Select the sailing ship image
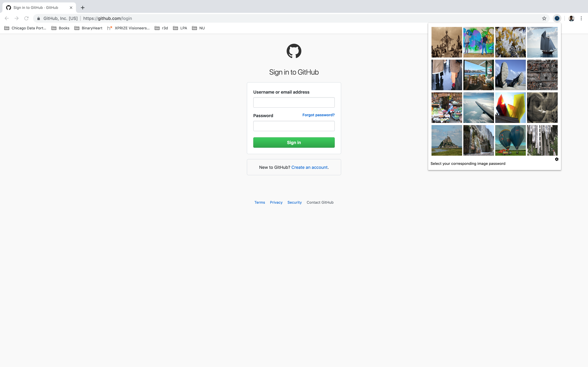The width and height of the screenshot is (588, 367). coord(542,42)
